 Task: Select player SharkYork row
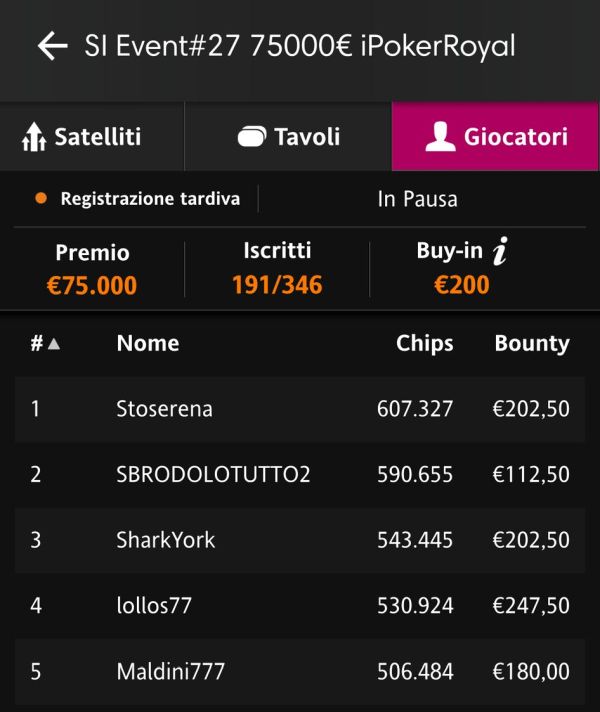click(300, 540)
